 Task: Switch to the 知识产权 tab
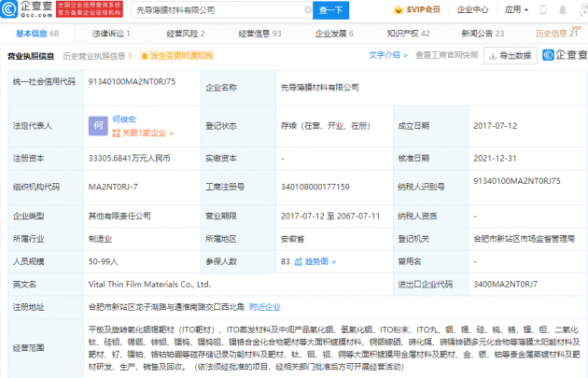point(409,34)
